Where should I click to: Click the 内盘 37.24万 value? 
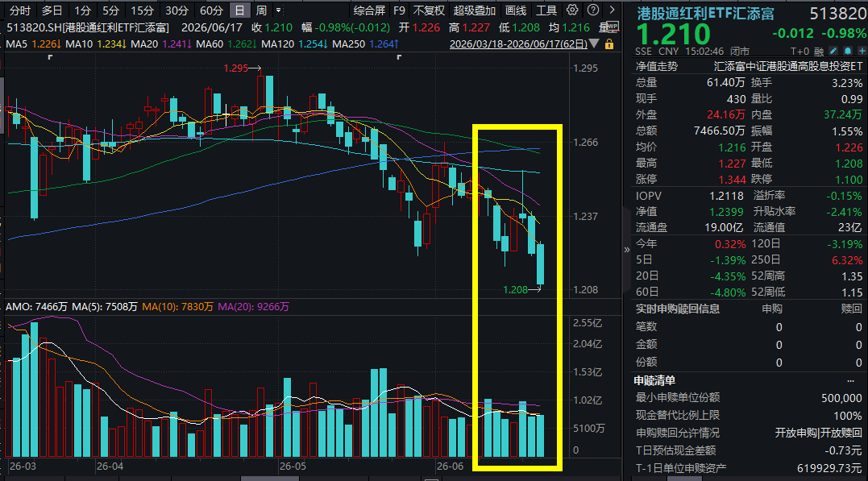(843, 114)
